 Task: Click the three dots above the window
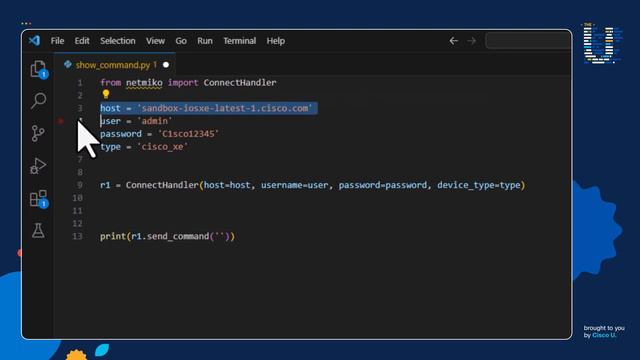tap(26, 23)
